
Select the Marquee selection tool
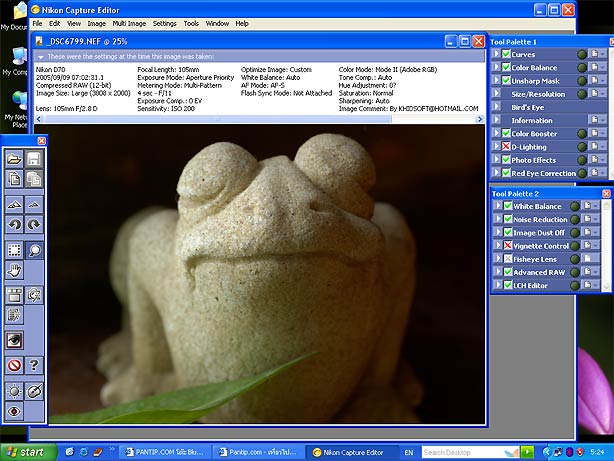(14, 250)
